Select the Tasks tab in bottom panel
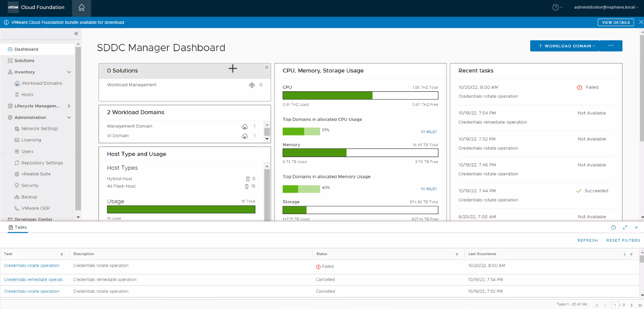The height and width of the screenshot is (309, 644). pyautogui.click(x=18, y=228)
